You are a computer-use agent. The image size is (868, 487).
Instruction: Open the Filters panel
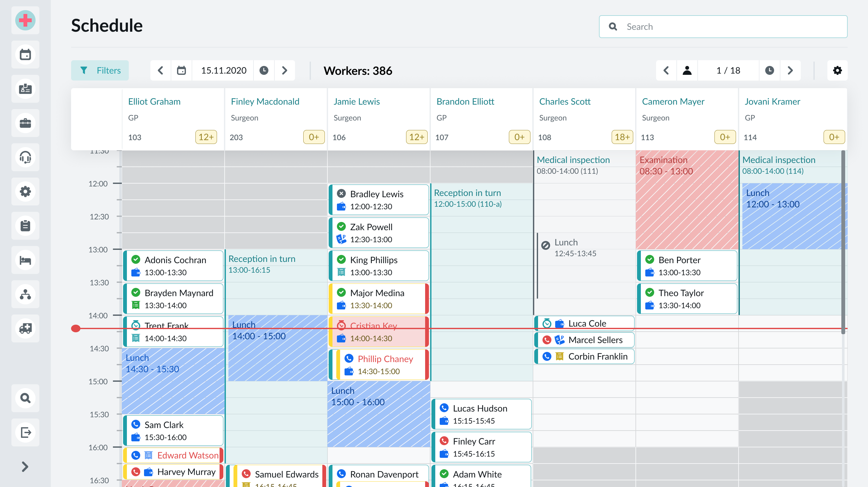pos(100,70)
